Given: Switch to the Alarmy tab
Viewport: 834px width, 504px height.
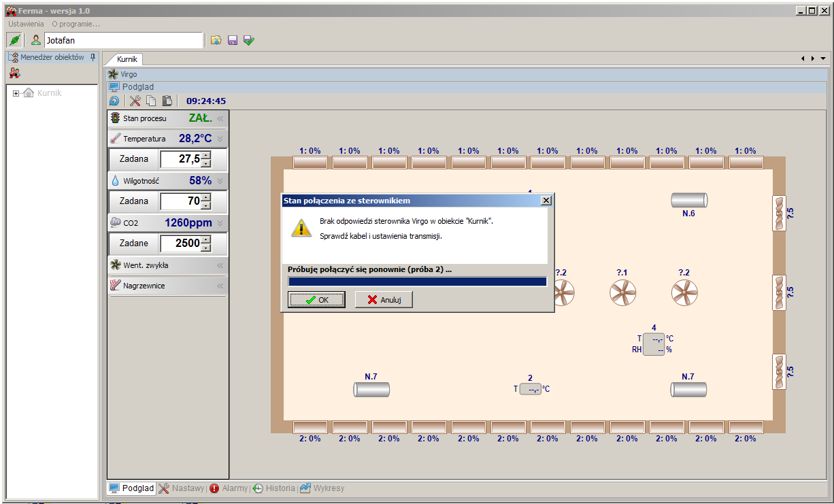Looking at the screenshot, I should tap(229, 488).
